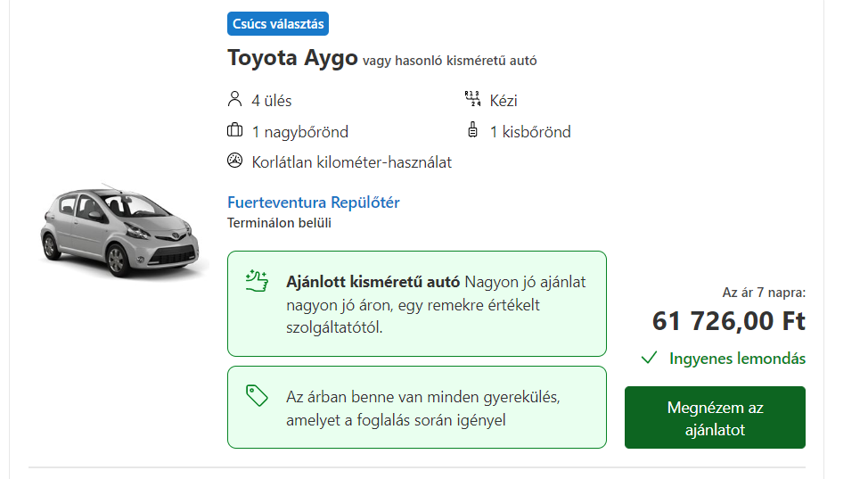Click the small bag icon

pos(472,129)
